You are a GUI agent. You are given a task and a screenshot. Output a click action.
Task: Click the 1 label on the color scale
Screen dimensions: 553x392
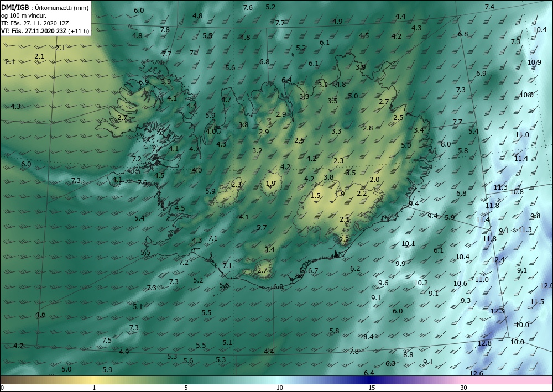[x=94, y=388]
